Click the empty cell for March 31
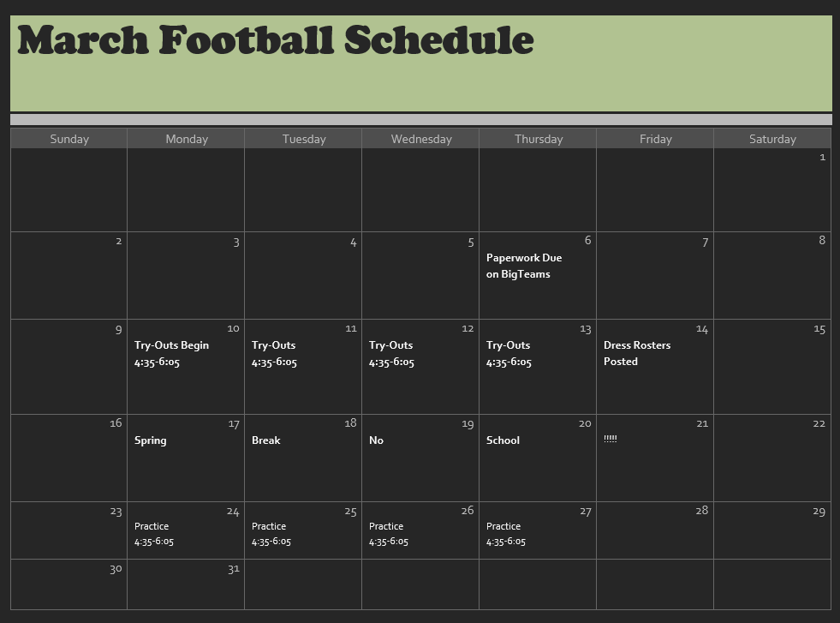Image resolution: width=840 pixels, height=623 pixels. click(186, 584)
